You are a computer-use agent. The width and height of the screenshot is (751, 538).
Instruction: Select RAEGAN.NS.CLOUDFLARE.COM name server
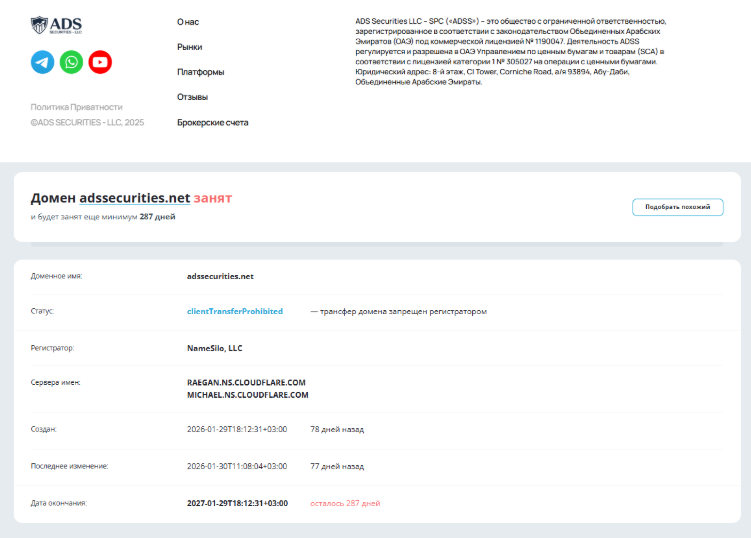246,382
